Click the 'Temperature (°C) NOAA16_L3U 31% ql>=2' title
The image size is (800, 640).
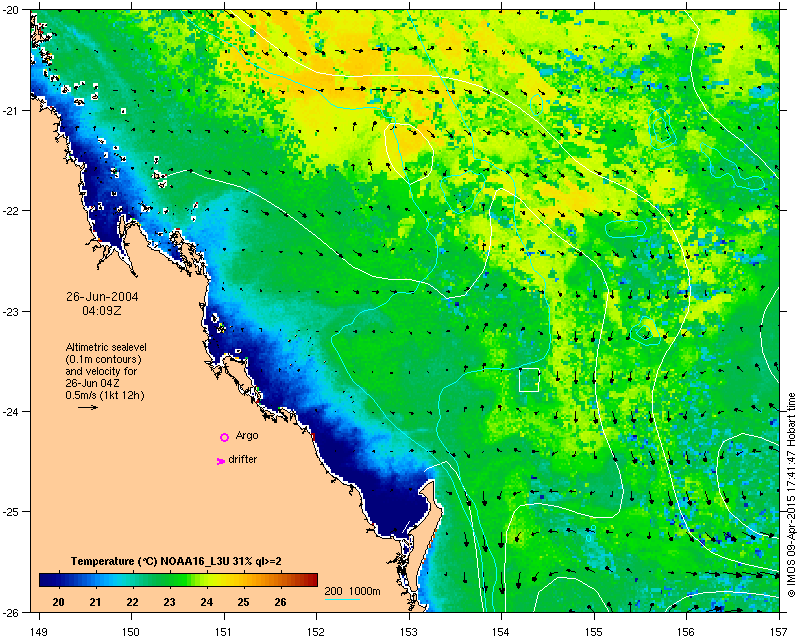176,561
